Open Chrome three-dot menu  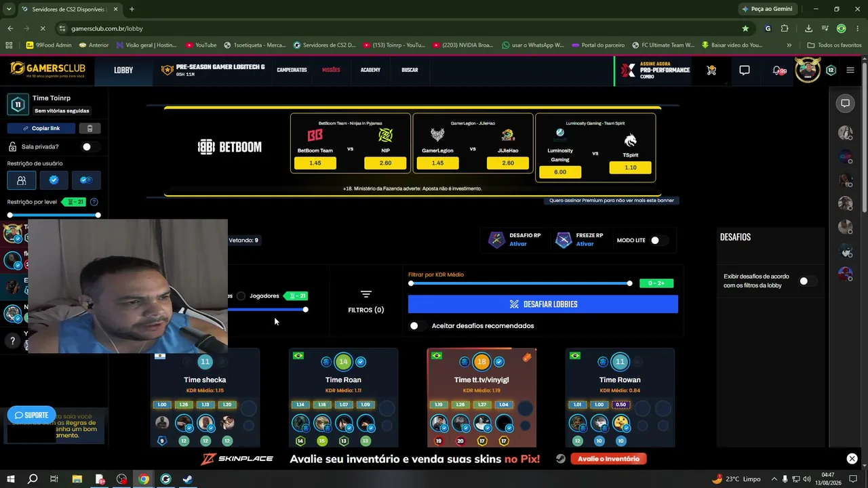857,28
